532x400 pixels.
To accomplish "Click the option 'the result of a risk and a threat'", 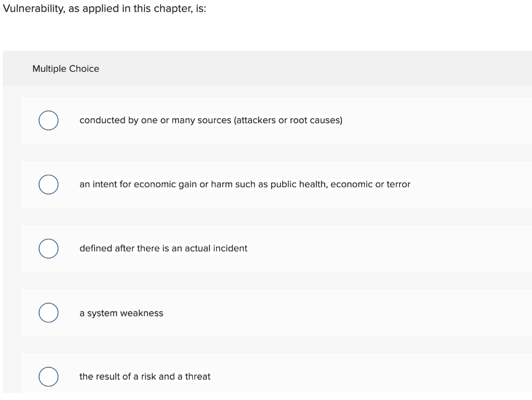I will click(144, 377).
